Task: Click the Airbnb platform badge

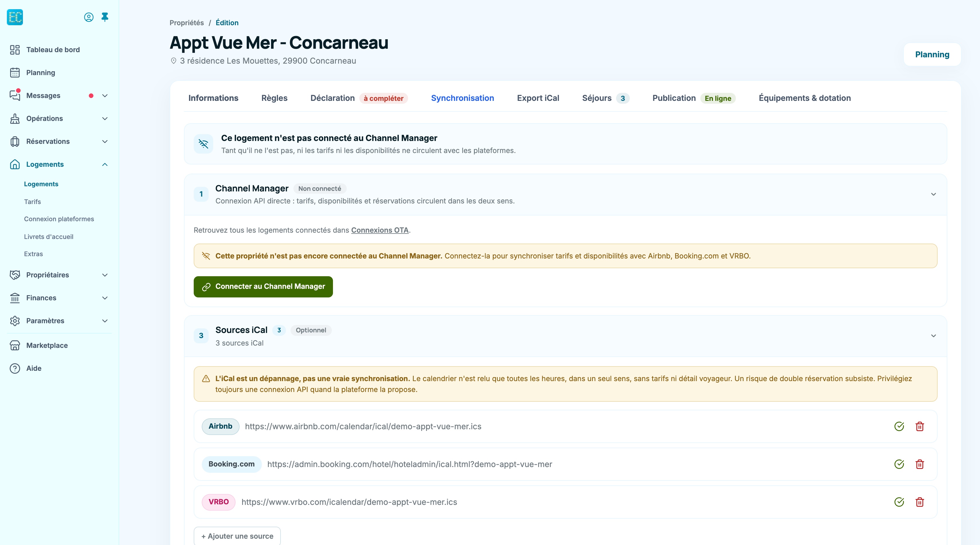Action: (x=220, y=426)
